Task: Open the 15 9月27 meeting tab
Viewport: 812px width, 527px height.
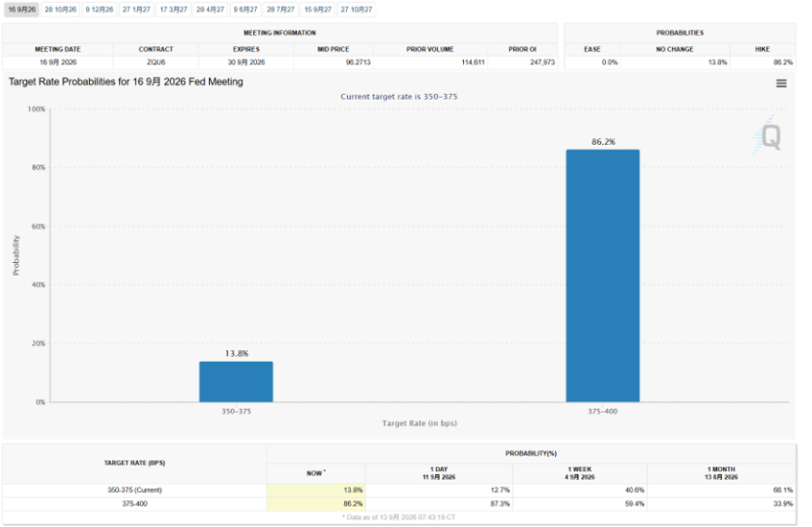Action: tap(318, 10)
